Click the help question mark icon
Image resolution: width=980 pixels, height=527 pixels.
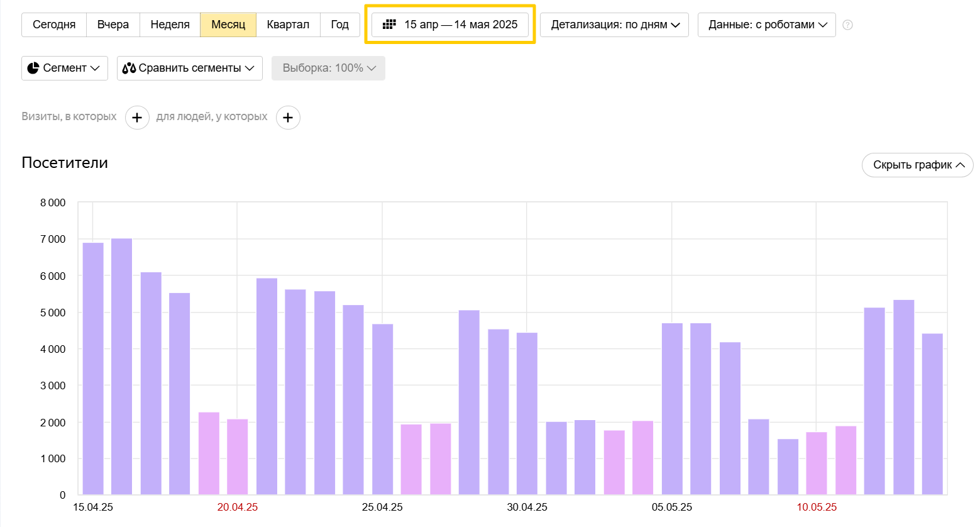(847, 25)
